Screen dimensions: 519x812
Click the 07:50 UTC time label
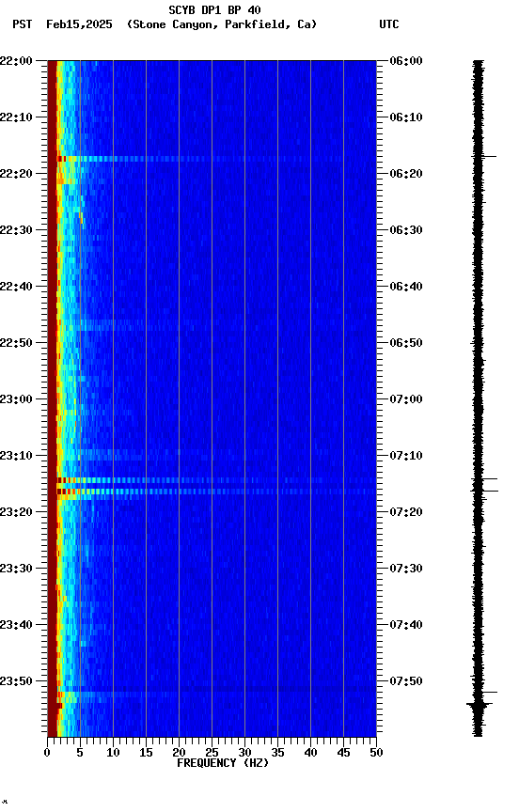(x=406, y=681)
